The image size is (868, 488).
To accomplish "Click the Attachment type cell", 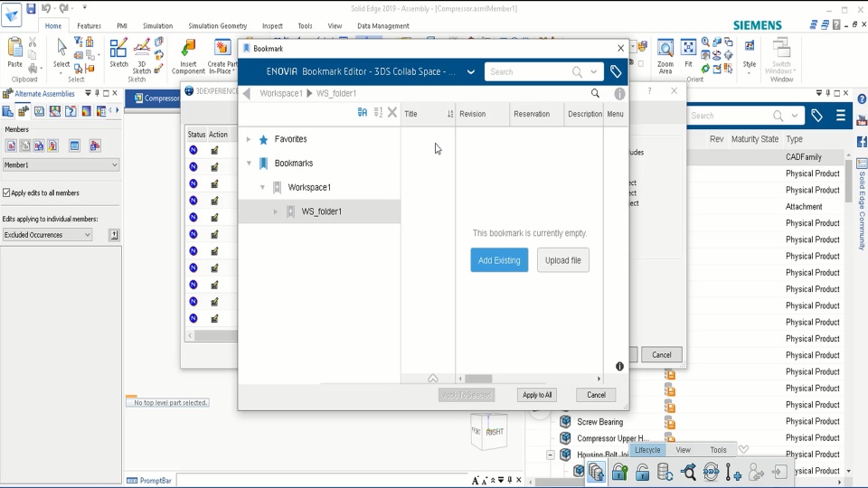I will (x=804, y=206).
